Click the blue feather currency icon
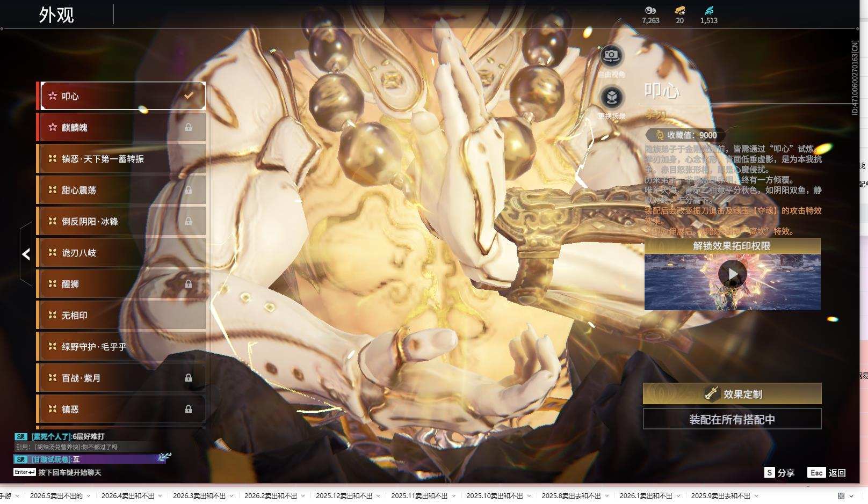This screenshot has width=868, height=504. click(709, 10)
